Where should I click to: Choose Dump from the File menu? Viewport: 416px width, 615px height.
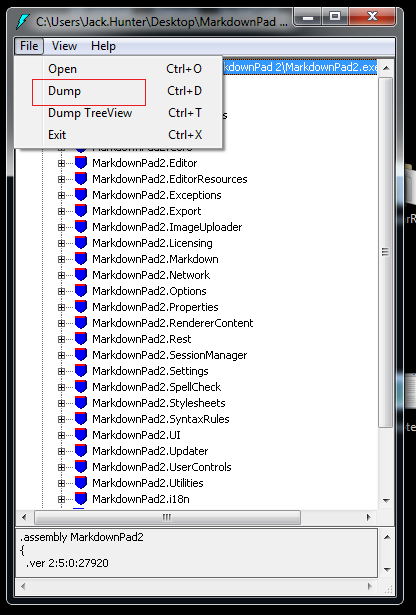(x=118, y=91)
